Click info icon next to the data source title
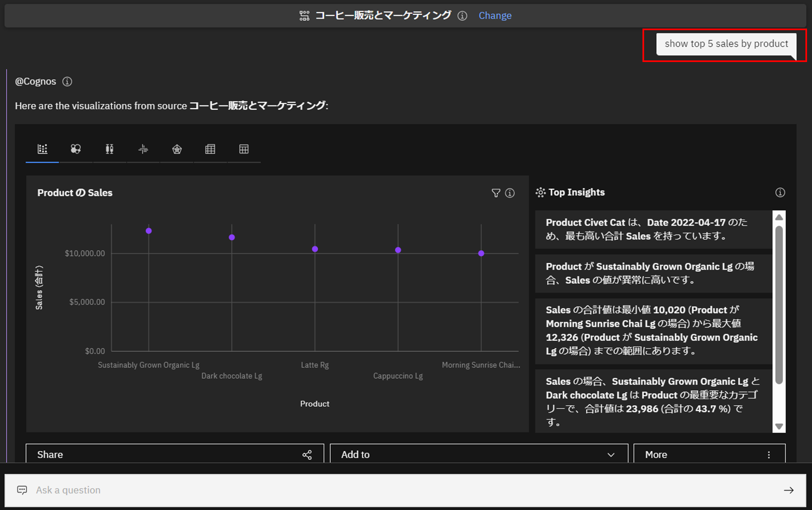 (x=463, y=16)
